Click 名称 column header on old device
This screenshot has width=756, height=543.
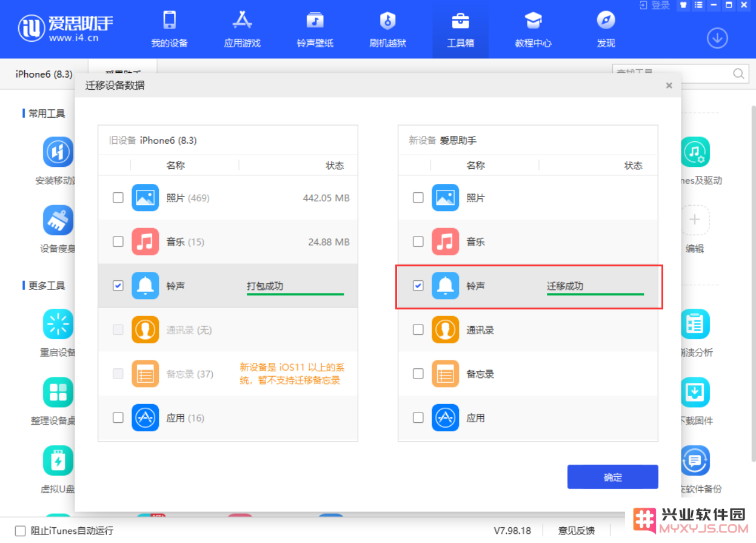pos(176,165)
